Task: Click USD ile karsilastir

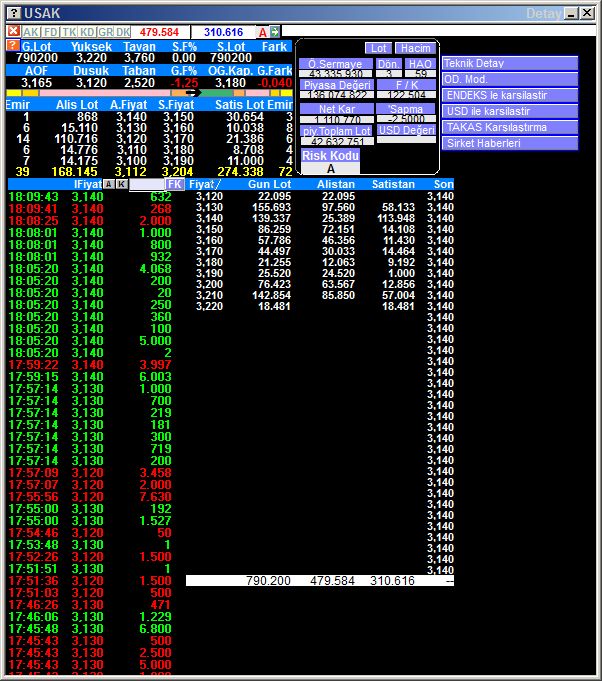Action: tap(510, 111)
